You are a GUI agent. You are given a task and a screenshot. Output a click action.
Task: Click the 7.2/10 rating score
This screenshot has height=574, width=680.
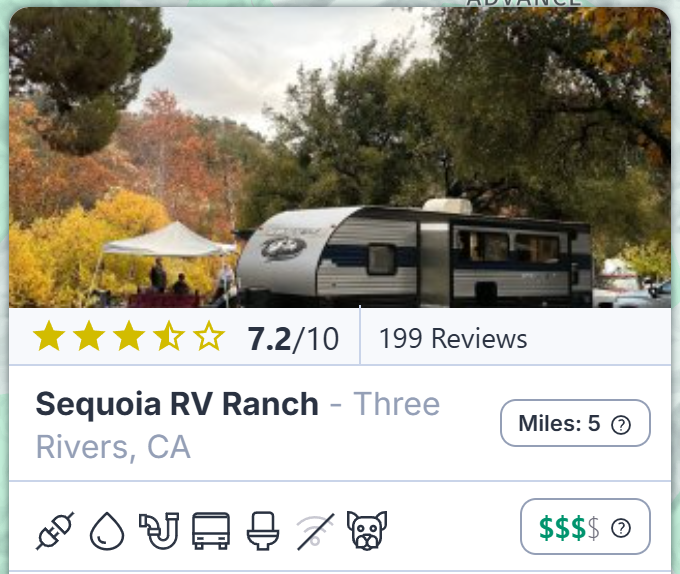[x=293, y=339]
